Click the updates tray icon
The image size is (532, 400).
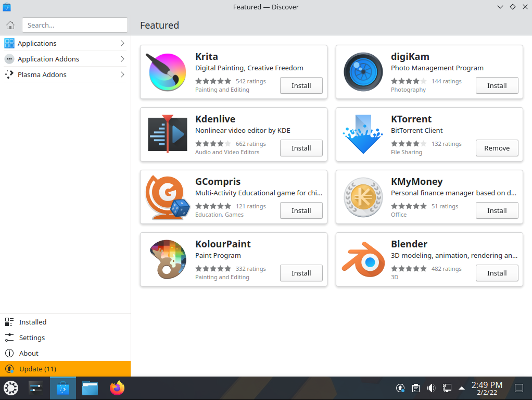(x=400, y=388)
